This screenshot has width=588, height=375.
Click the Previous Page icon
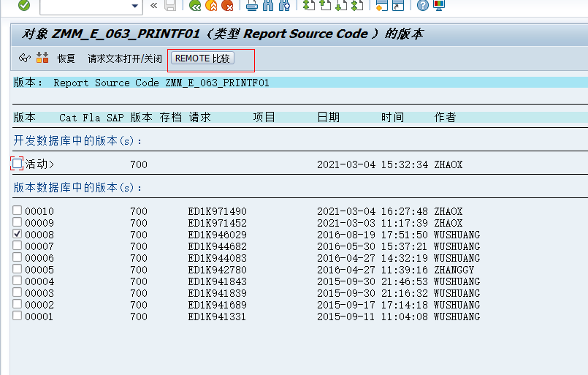[x=325, y=5]
